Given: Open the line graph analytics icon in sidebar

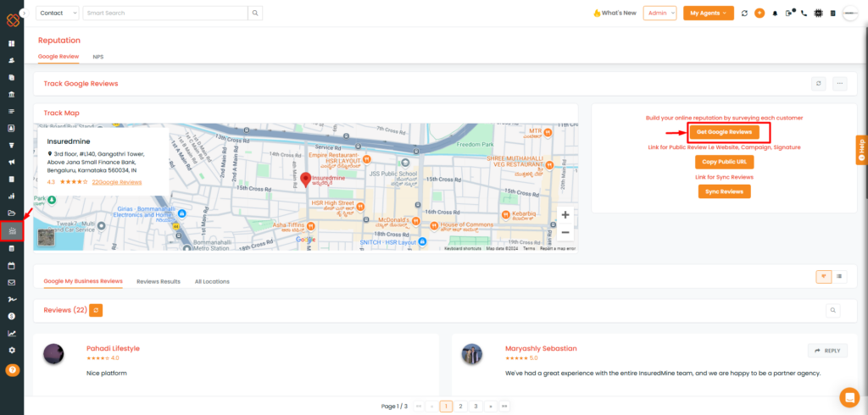Looking at the screenshot, I should pos(12,333).
